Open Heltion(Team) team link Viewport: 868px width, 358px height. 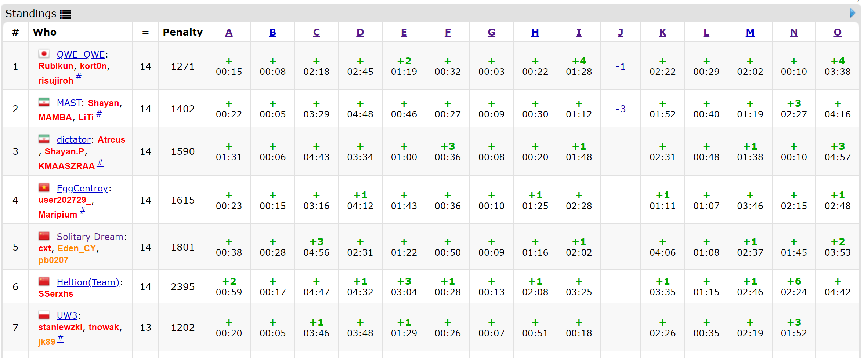point(88,282)
